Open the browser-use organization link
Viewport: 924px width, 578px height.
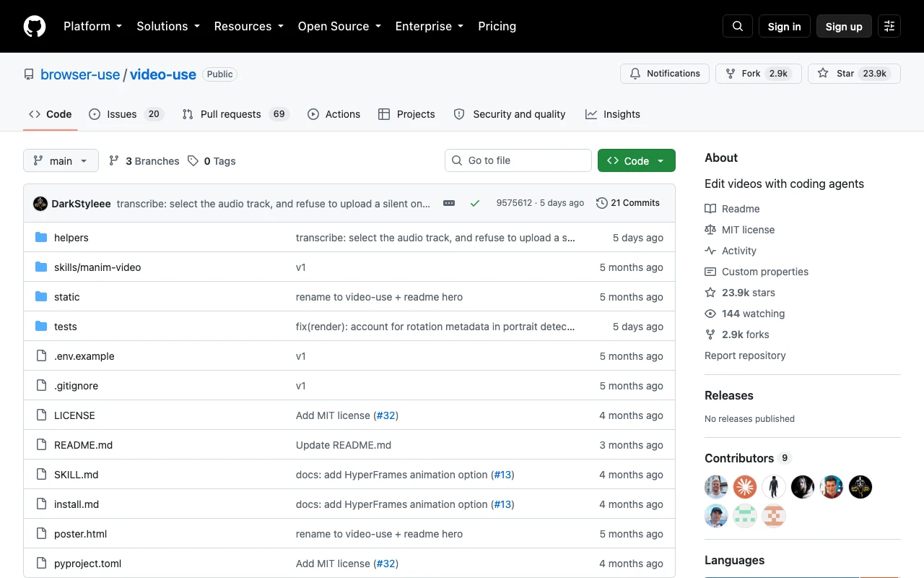click(x=80, y=74)
